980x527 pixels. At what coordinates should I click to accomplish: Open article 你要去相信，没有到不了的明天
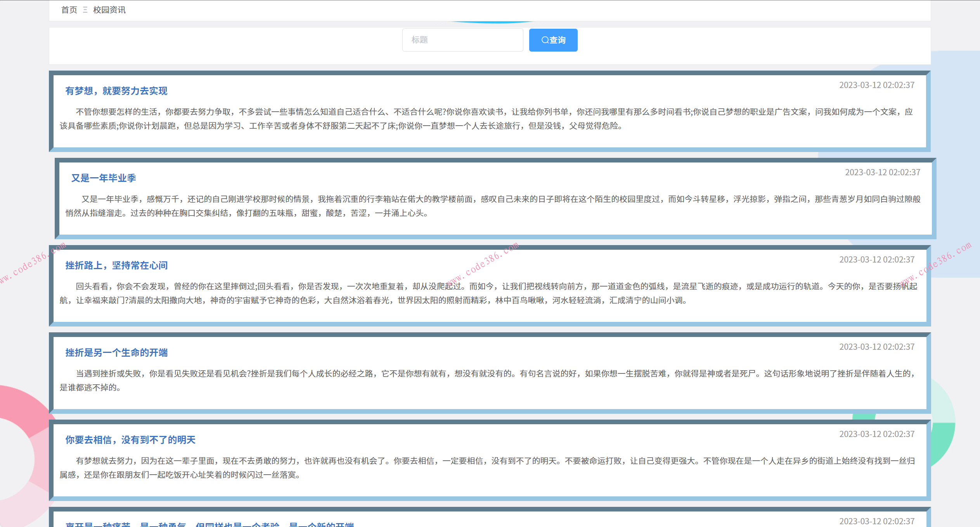[130, 440]
